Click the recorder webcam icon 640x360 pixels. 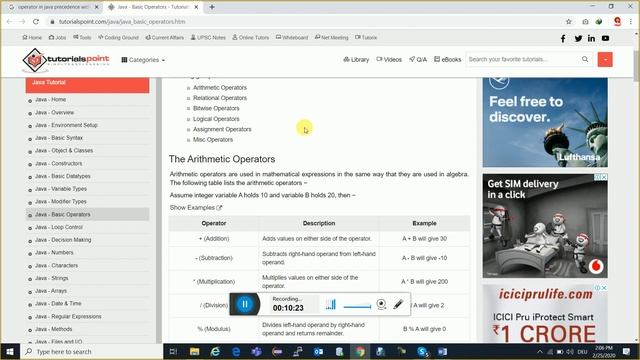(x=381, y=304)
